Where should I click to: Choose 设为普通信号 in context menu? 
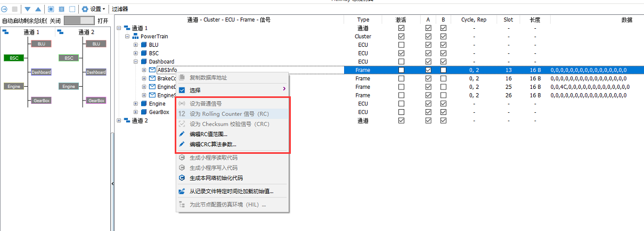click(x=233, y=104)
